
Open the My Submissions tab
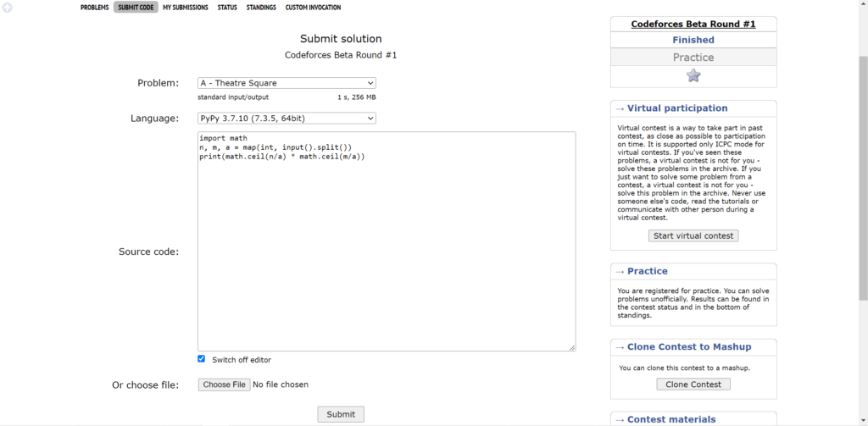[186, 8]
